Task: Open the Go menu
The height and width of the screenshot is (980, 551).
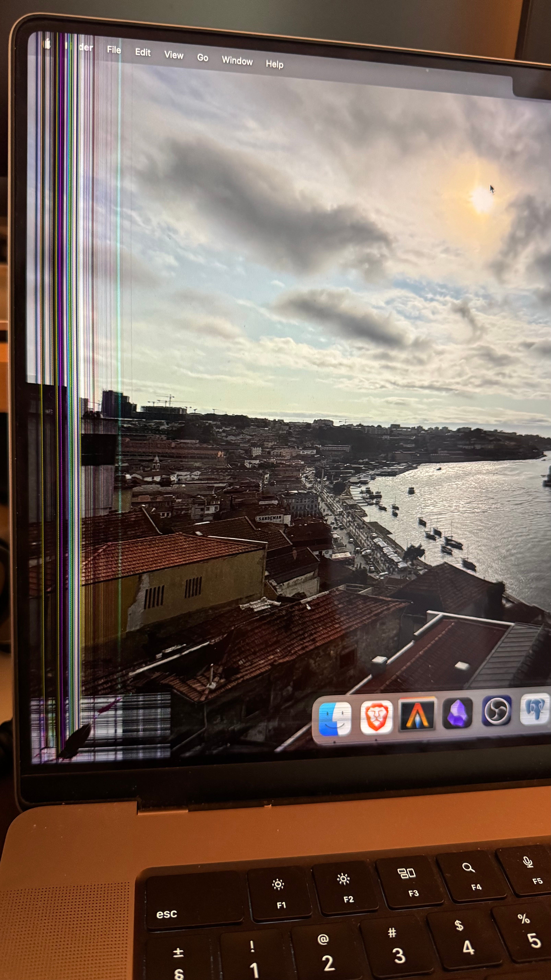Action: (x=202, y=58)
